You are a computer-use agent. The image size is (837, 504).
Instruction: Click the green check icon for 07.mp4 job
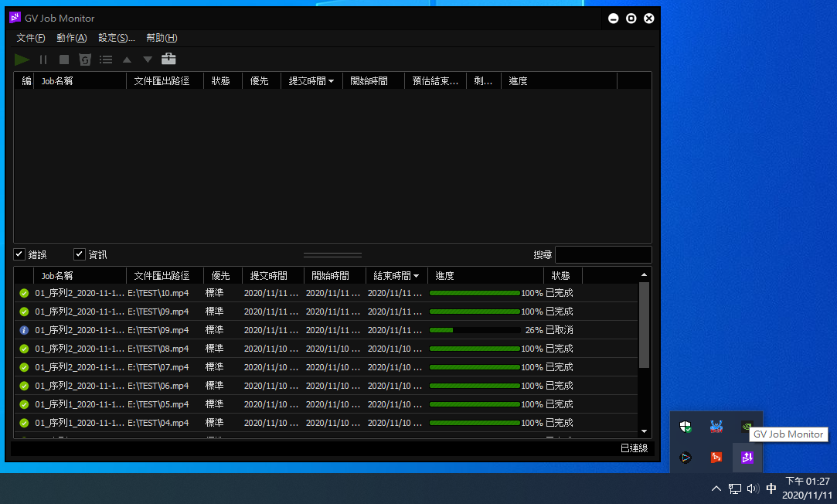pyautogui.click(x=24, y=367)
